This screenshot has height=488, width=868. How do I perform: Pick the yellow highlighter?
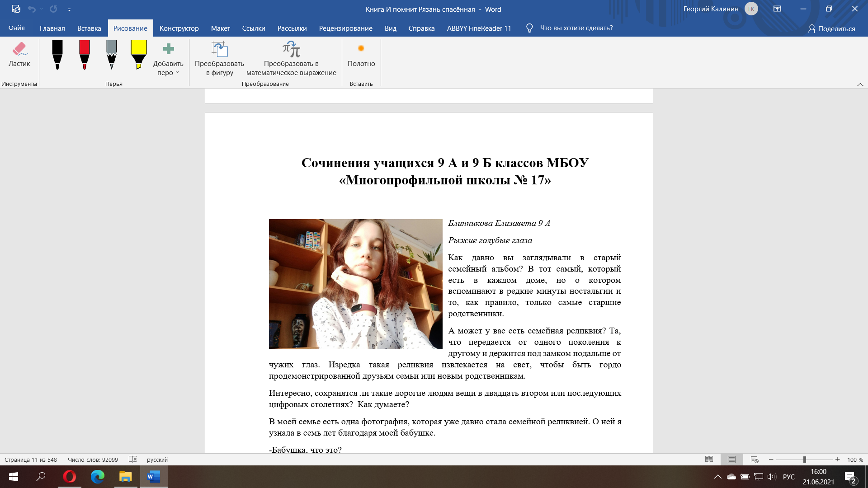tap(139, 55)
